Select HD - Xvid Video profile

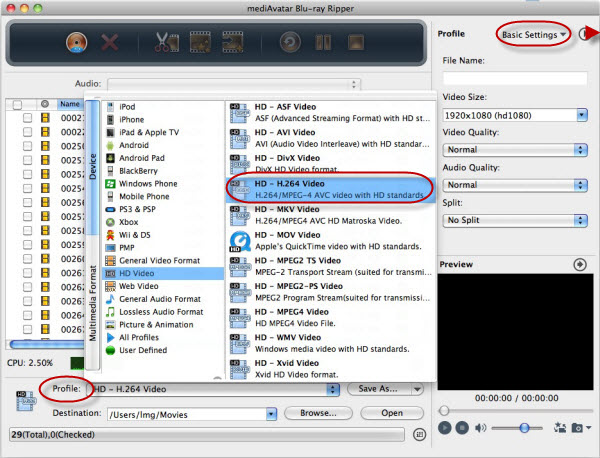(331, 369)
